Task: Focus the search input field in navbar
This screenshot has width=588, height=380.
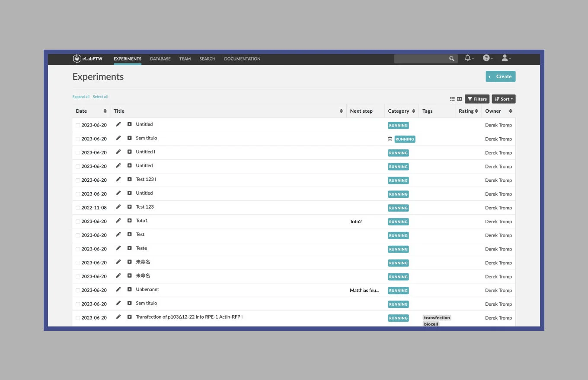Action: tap(421, 59)
